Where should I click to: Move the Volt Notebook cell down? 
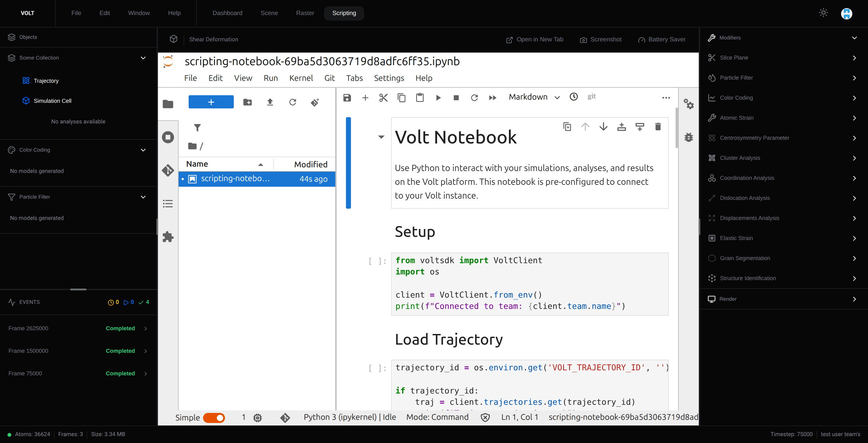(x=604, y=127)
